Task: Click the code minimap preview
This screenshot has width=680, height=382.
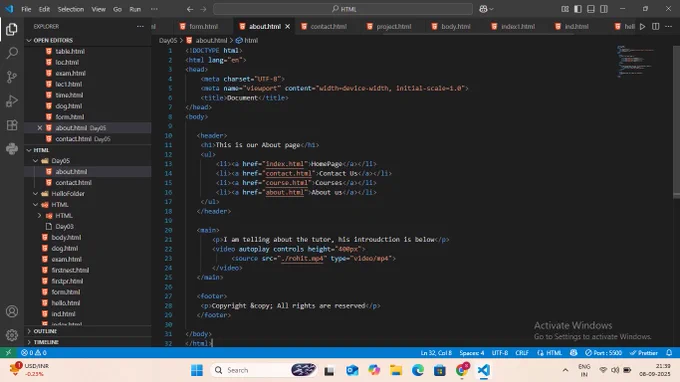Action: (x=635, y=61)
